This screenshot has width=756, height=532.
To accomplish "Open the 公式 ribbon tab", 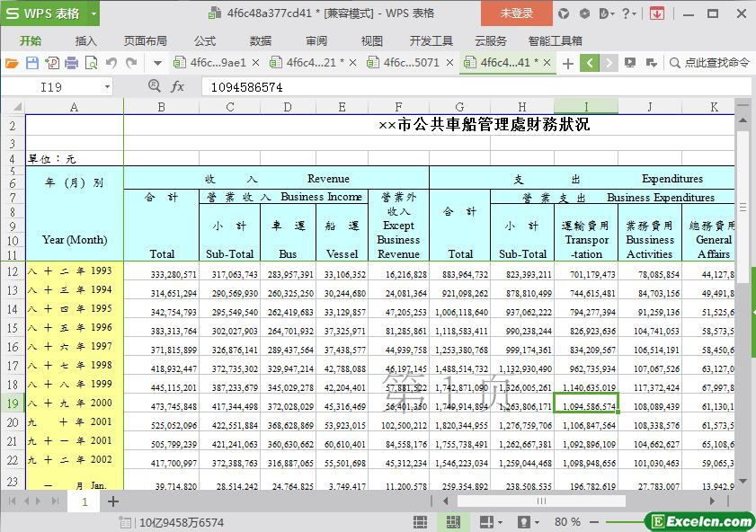I will 204,40.
